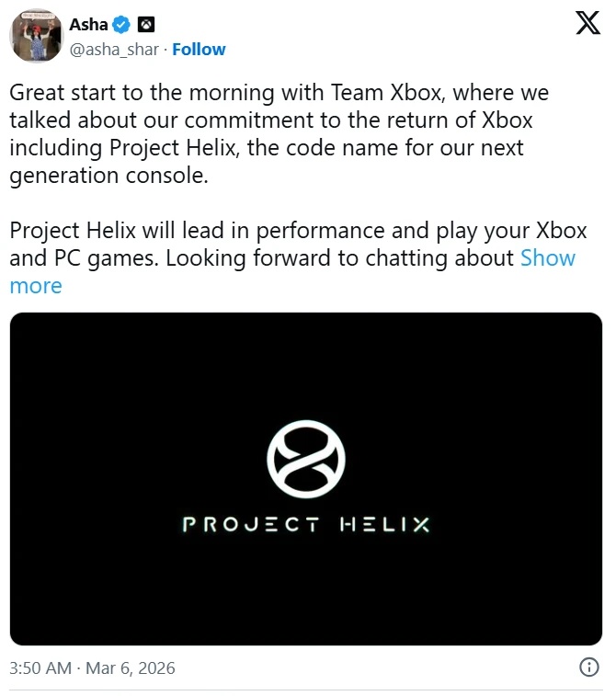Open X via the top-right logo
The width and height of the screenshot is (616, 696).
587,22
